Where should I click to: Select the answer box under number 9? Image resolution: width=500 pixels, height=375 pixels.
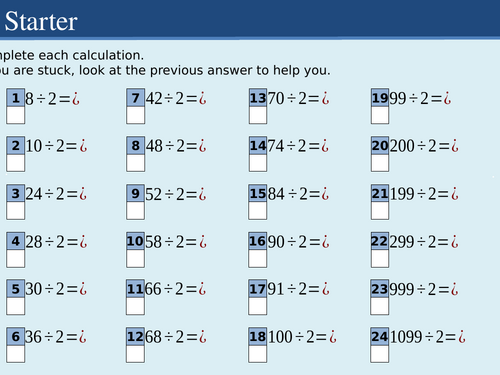tap(135, 211)
